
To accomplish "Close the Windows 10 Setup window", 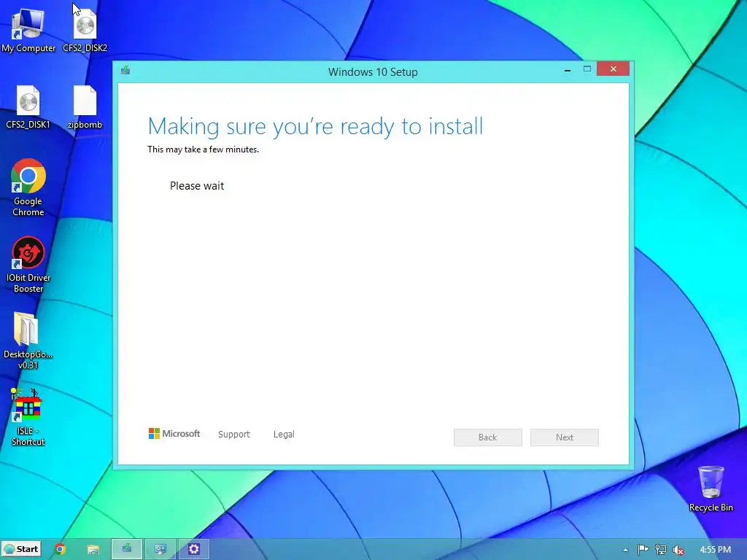I will 613,69.
